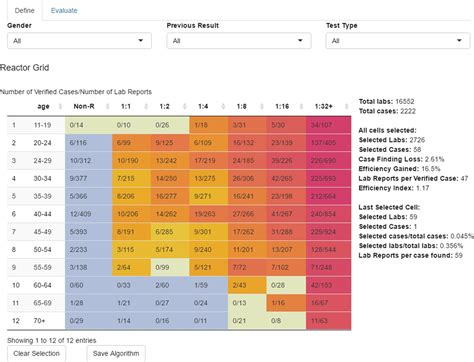Open the Gender dropdown
Screen dimensions: 474x362
point(79,41)
